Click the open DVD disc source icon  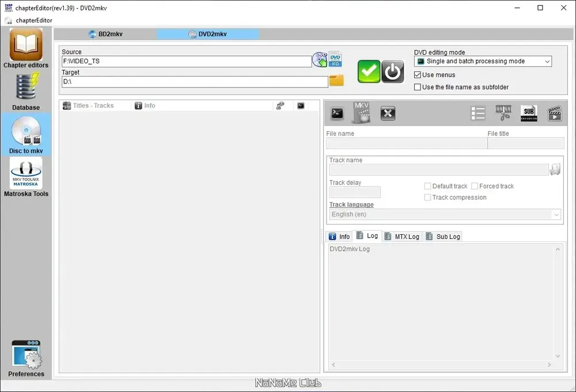tap(320, 59)
